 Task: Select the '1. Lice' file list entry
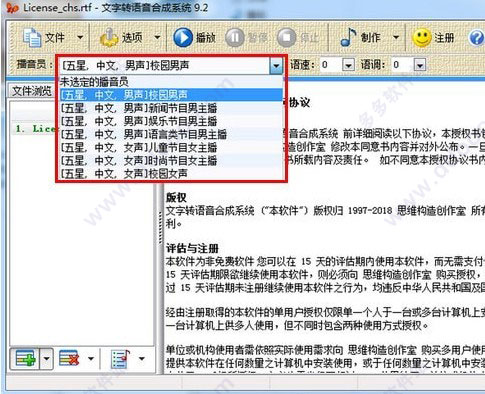coord(35,129)
